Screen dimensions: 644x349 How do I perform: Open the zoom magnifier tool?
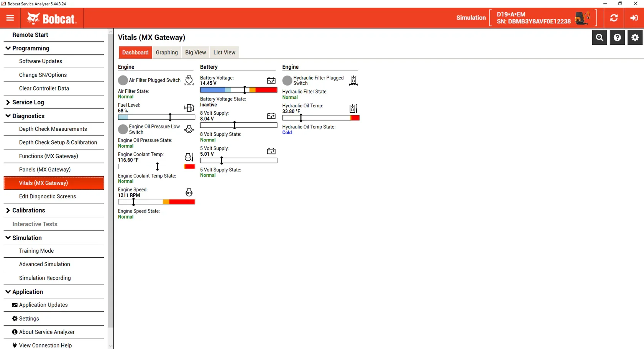tap(600, 38)
